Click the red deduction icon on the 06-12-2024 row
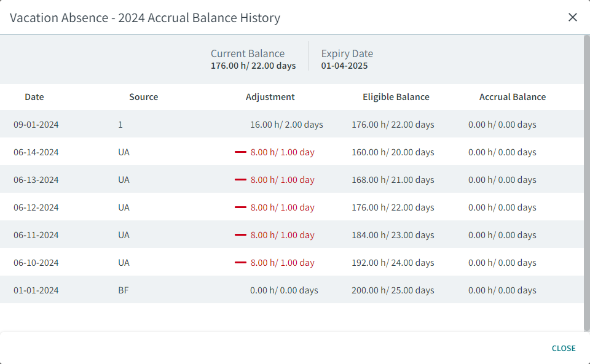590x364 pixels. (240, 207)
